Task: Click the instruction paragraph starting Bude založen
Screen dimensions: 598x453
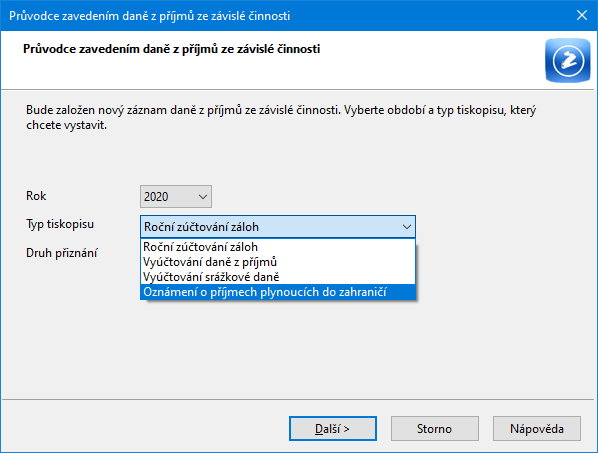Action: point(281,117)
